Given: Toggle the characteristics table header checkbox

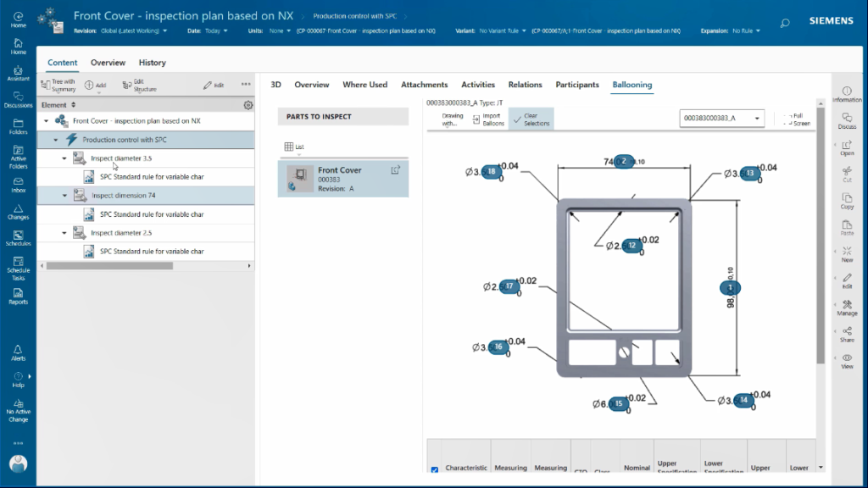Looking at the screenshot, I should pyautogui.click(x=435, y=469).
